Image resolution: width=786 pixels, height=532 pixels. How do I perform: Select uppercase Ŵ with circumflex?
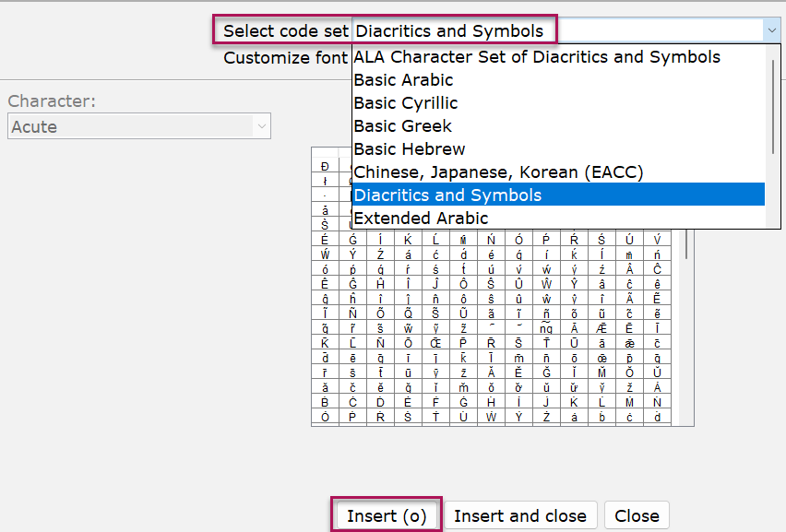pyautogui.click(x=546, y=284)
